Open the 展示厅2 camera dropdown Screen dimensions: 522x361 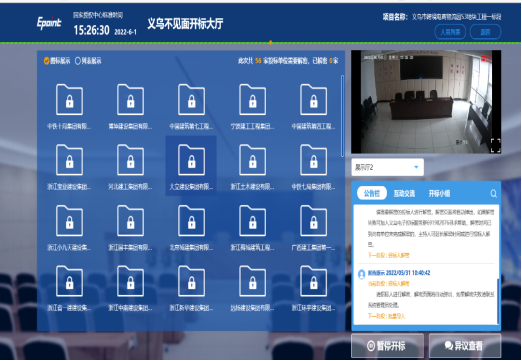[388, 167]
